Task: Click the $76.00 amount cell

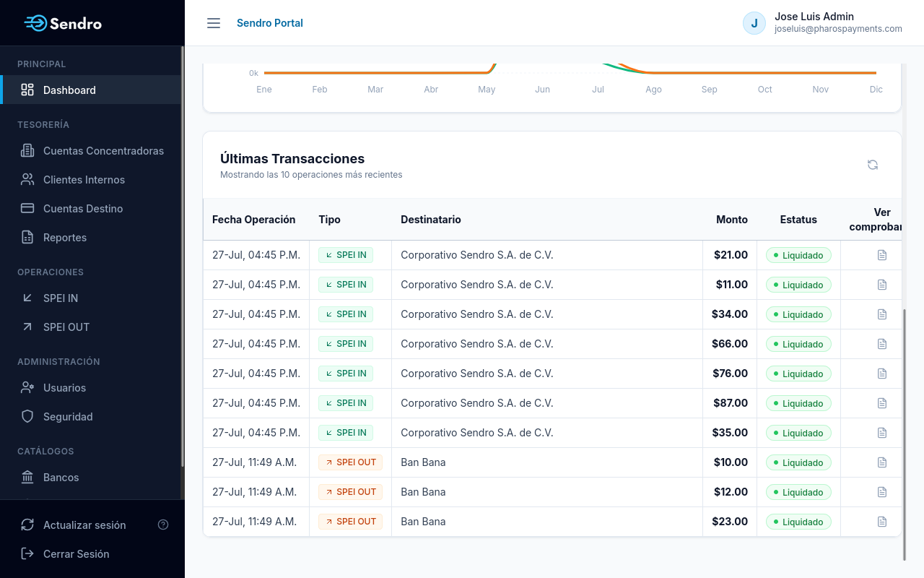Action: pyautogui.click(x=730, y=374)
